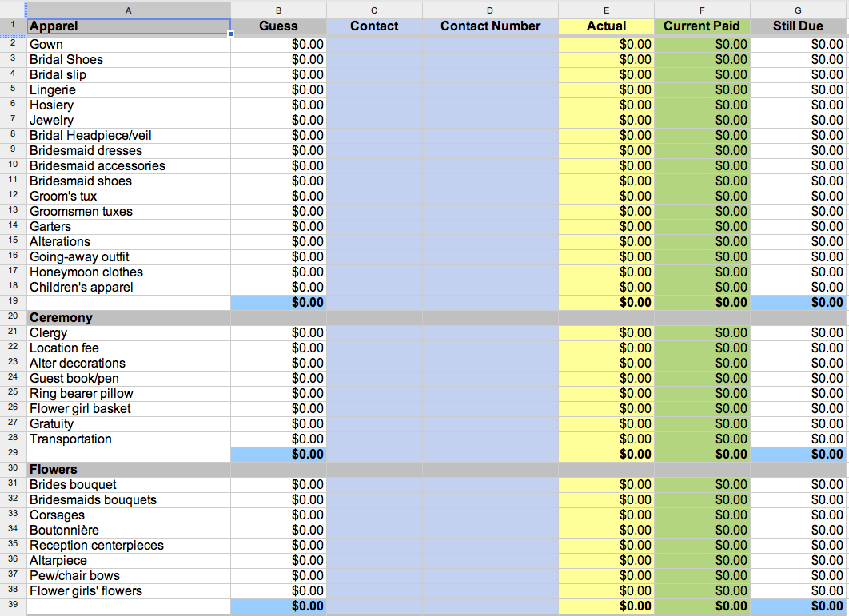Click the Flowers section header cell
This screenshot has height=616, width=849.
(x=128, y=469)
